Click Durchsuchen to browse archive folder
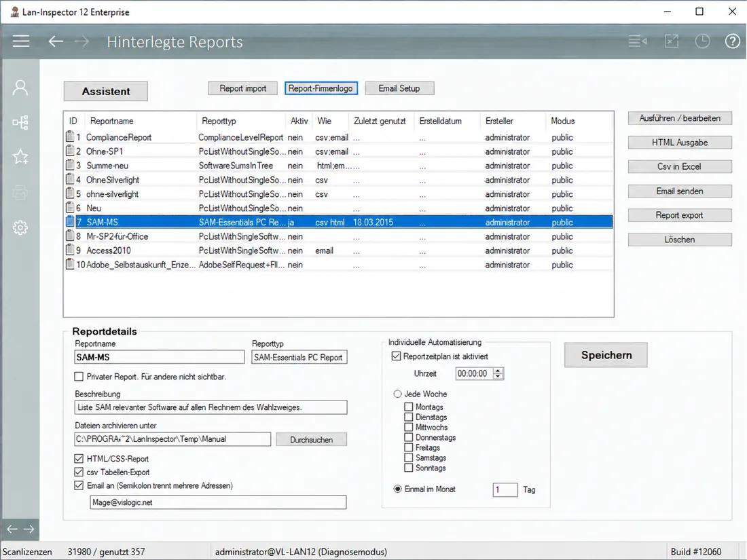The width and height of the screenshot is (747, 560). pos(312,440)
